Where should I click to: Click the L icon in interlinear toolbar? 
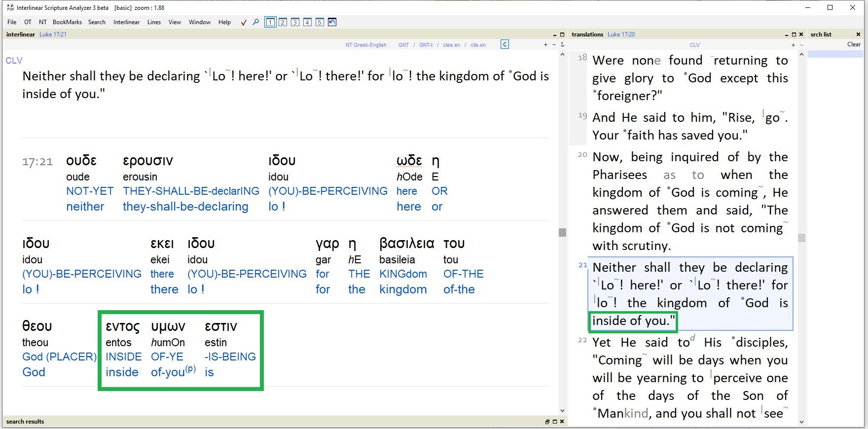(562, 45)
